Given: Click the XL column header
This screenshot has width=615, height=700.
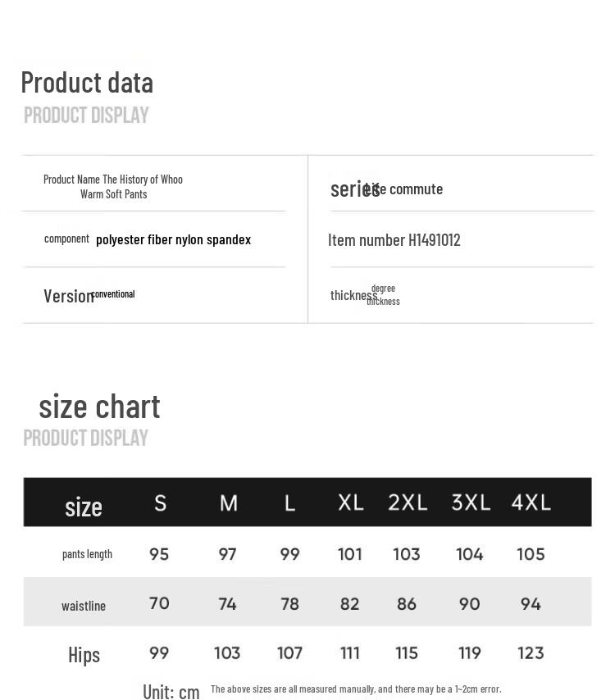Looking at the screenshot, I should point(350,502).
